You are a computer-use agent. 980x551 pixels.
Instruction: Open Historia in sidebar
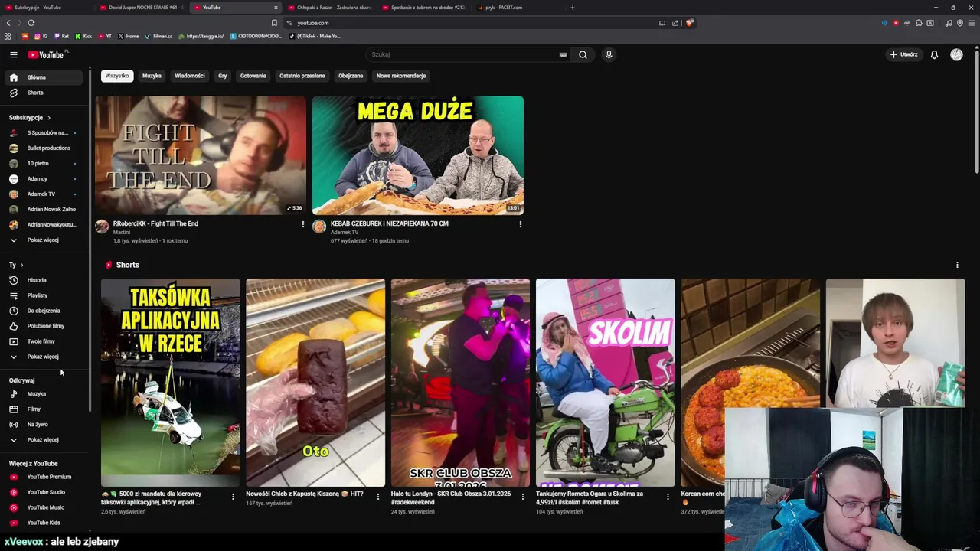43,280
